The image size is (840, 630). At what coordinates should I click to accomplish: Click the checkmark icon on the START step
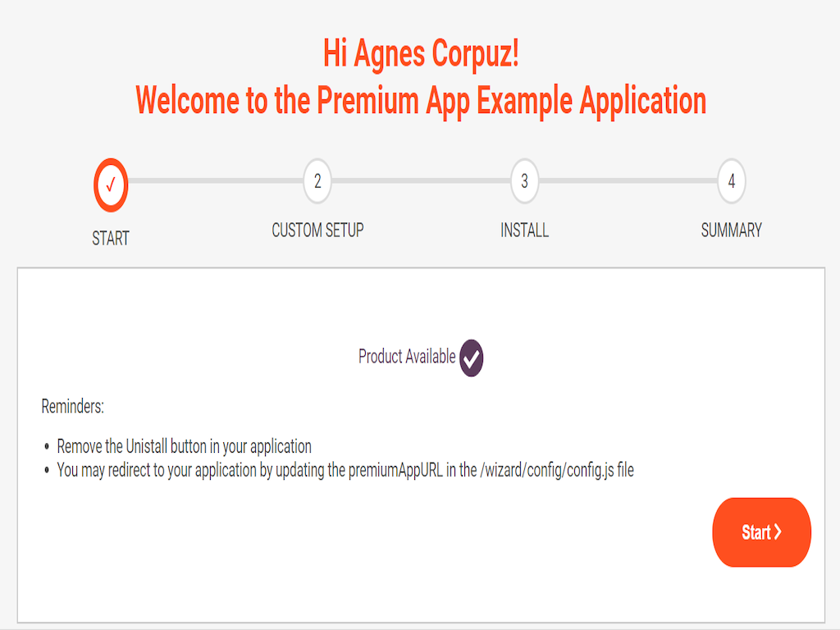(111, 185)
